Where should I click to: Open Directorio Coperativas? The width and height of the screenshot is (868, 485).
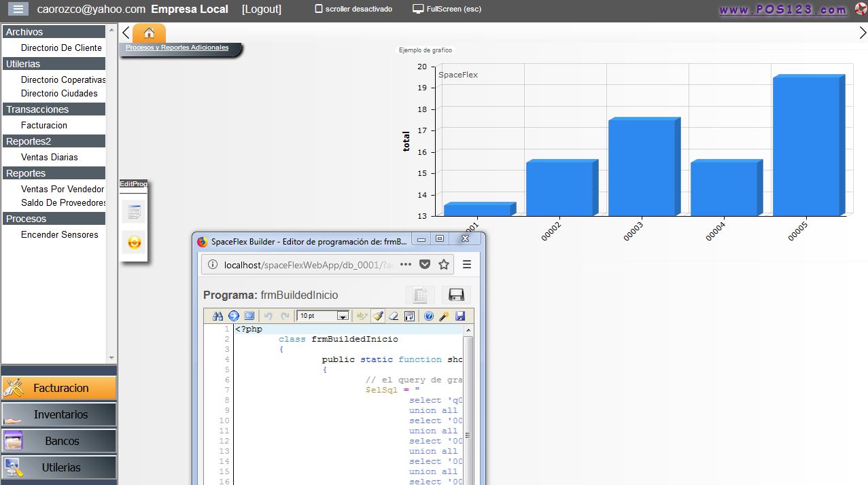point(63,80)
